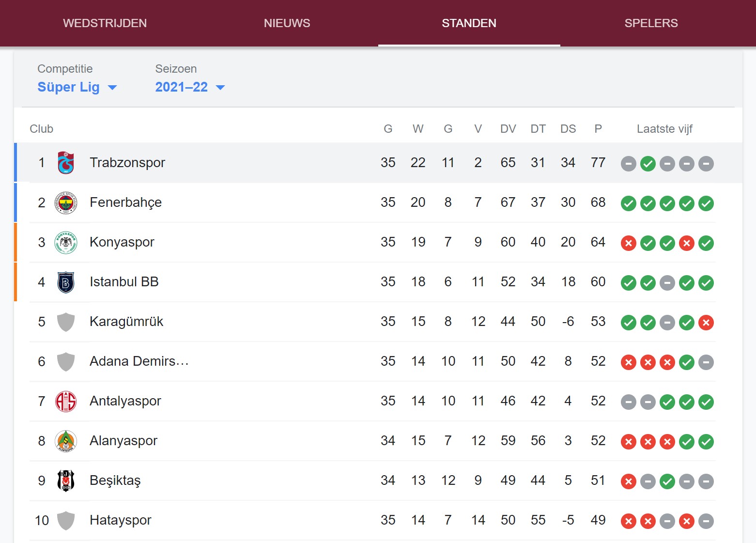Click the Konyaspor club crest
This screenshot has width=756, height=543.
click(x=66, y=242)
